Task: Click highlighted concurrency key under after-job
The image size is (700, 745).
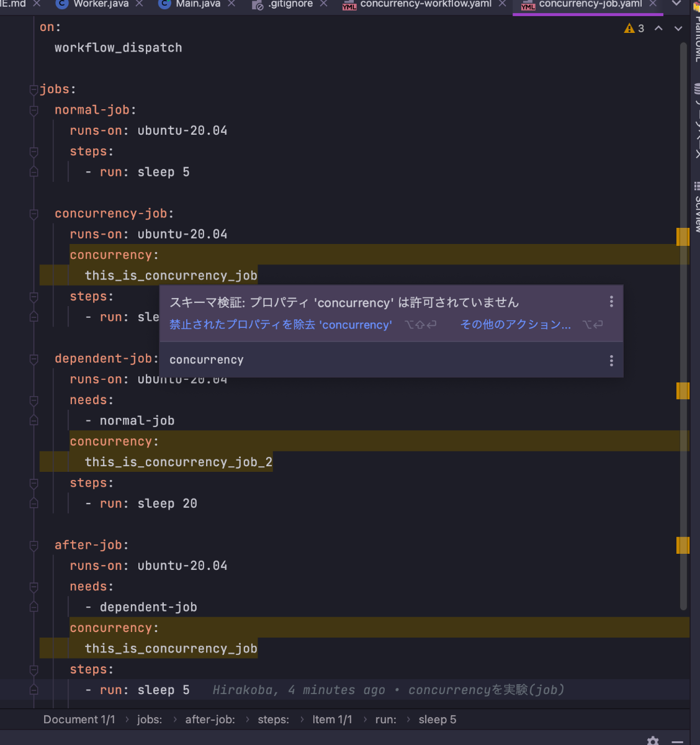Action: [x=110, y=628]
